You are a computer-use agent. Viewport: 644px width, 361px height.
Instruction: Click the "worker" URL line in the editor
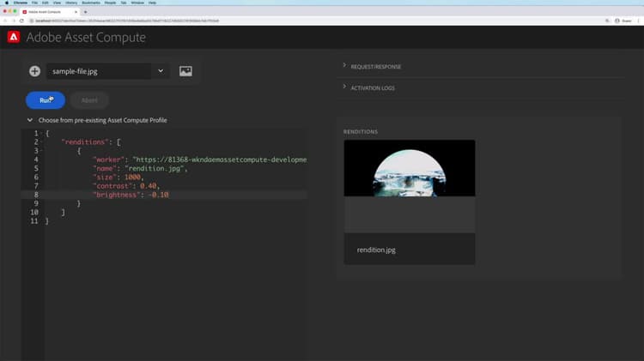click(199, 159)
